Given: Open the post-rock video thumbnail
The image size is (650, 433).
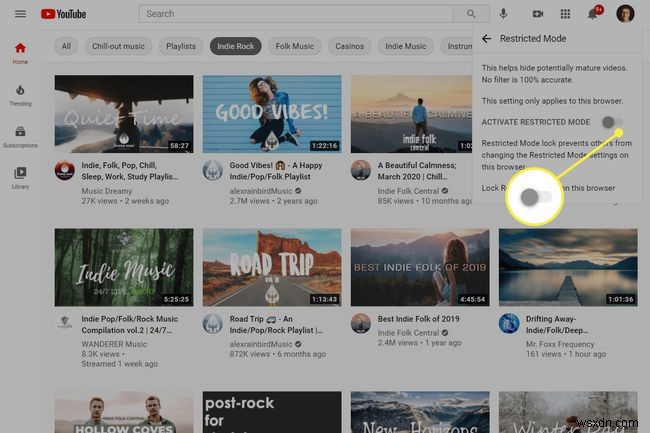Looking at the screenshot, I should click(272, 412).
